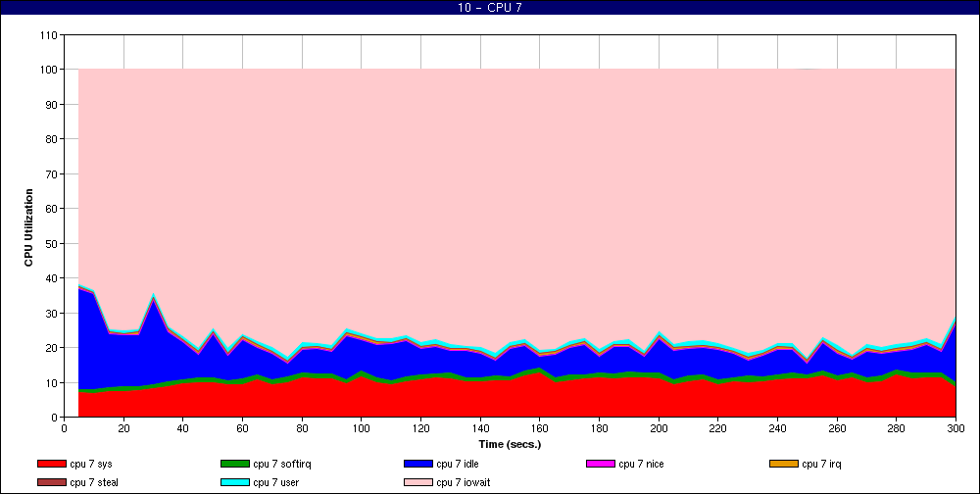Click the y-axis tick label 70

52,174
